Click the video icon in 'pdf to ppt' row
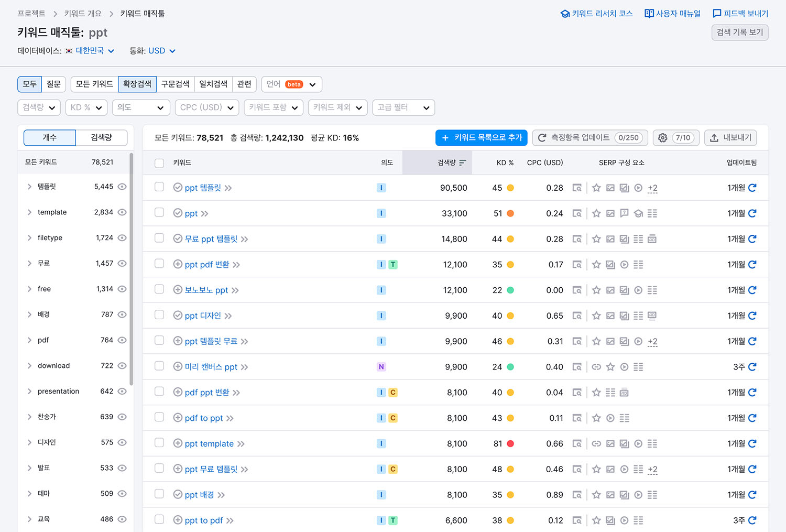 click(x=610, y=418)
